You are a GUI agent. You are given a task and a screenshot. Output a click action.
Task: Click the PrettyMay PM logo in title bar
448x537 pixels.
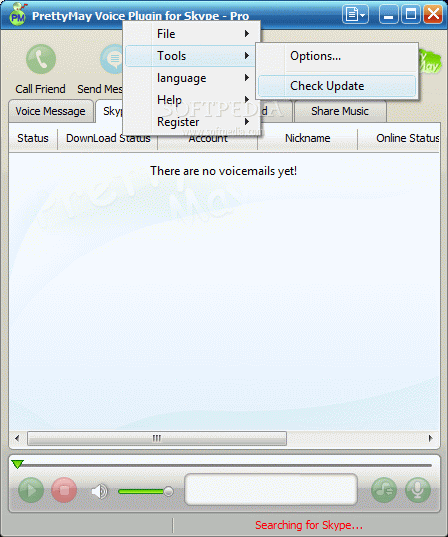coord(17,14)
